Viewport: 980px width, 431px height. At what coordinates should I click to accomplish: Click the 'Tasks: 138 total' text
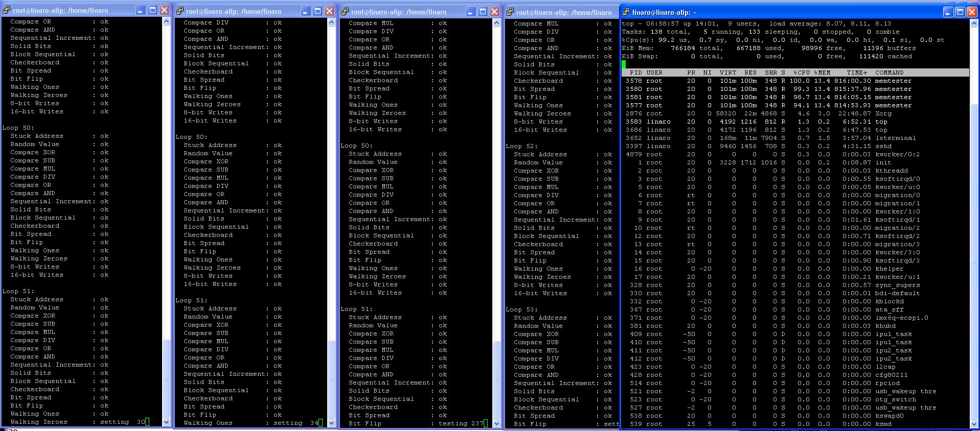(654, 32)
